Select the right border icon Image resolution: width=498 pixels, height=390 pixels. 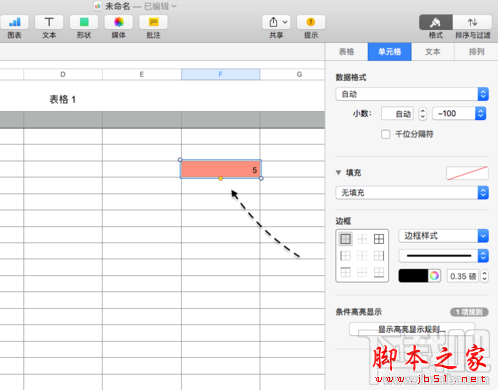point(379,256)
